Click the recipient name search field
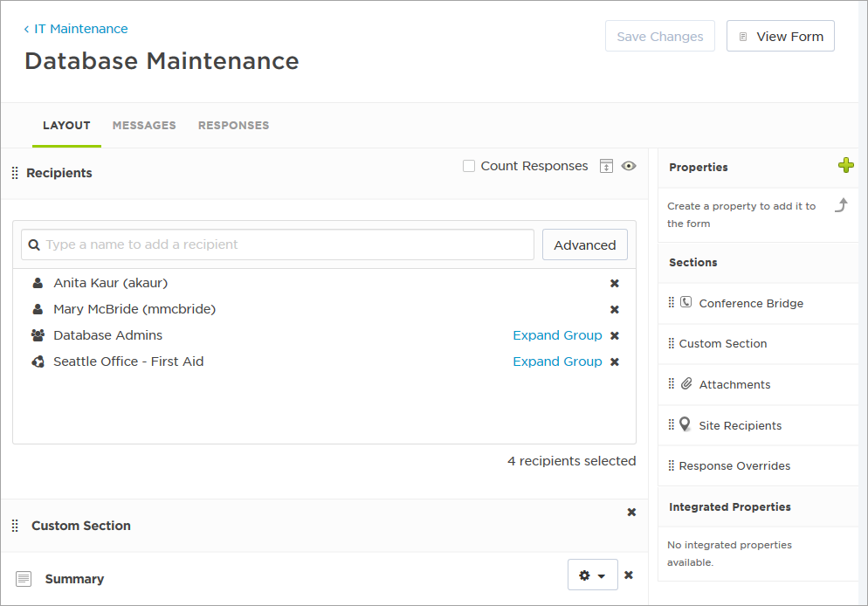 (279, 245)
